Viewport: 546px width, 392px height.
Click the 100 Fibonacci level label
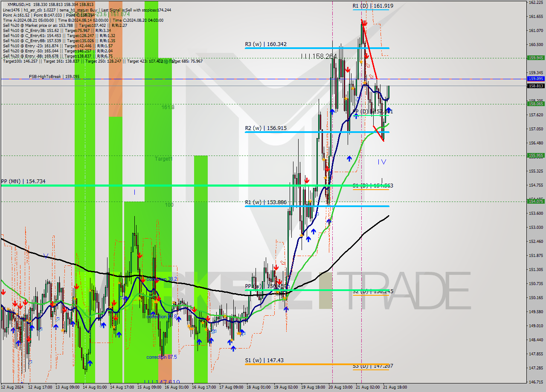coord(169,205)
